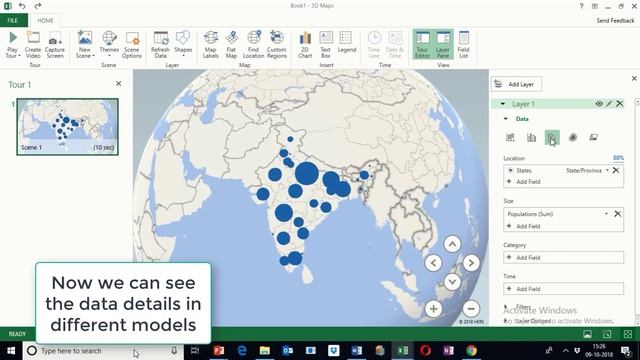The height and width of the screenshot is (360, 640).
Task: Click the Add Layer button
Action: [x=517, y=84]
